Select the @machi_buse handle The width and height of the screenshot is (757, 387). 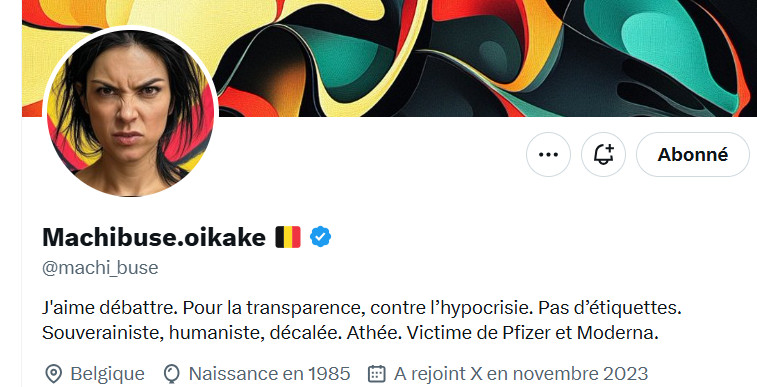pos(100,268)
